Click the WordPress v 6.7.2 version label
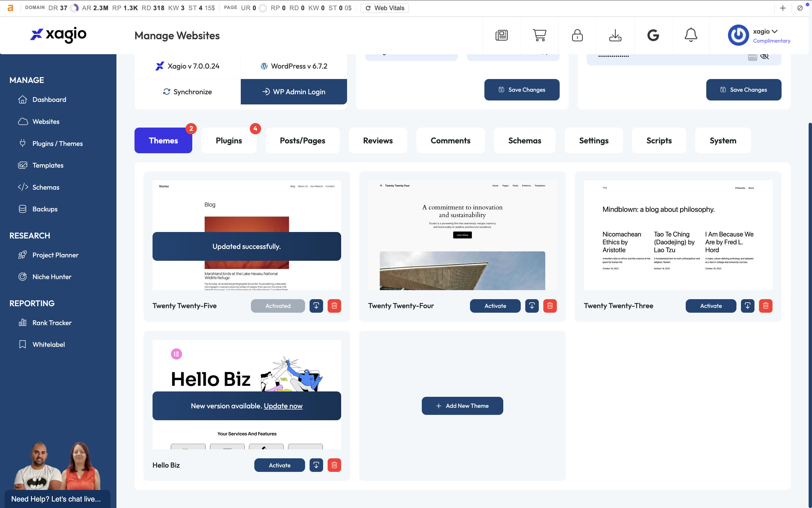The image size is (812, 508). [x=294, y=66]
